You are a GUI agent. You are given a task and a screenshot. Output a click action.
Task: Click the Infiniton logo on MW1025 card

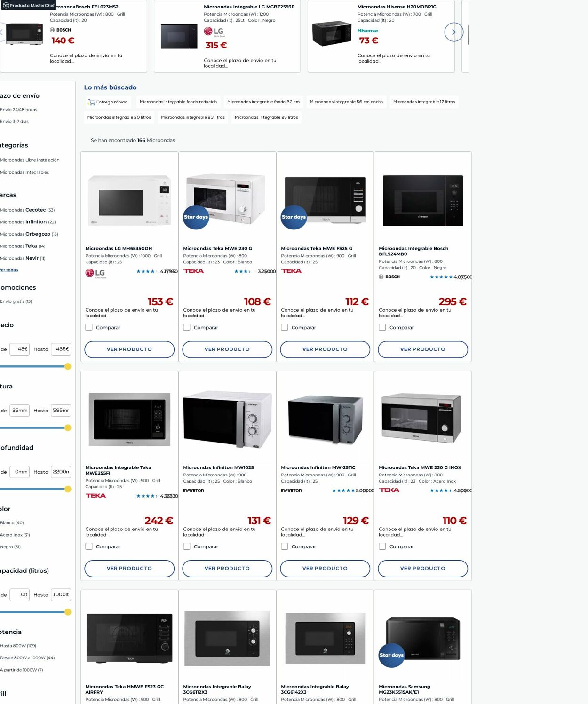(193, 490)
